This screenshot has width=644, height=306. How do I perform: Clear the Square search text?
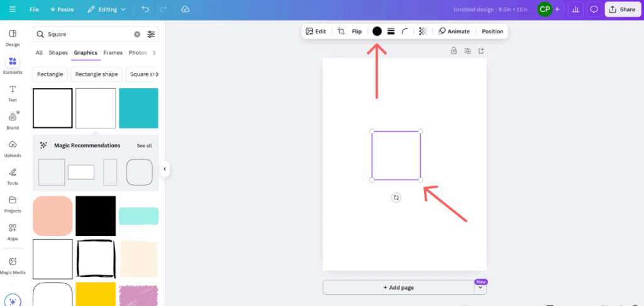137,34
